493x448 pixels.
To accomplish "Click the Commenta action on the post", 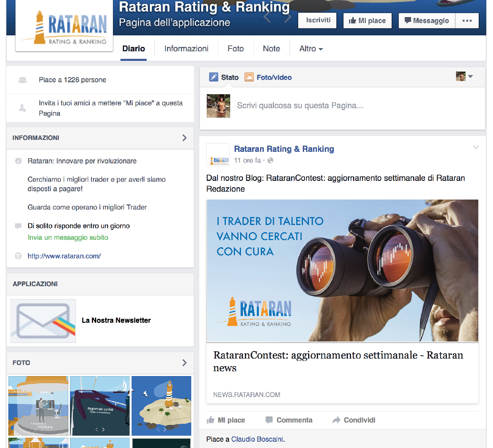I will tap(289, 420).
